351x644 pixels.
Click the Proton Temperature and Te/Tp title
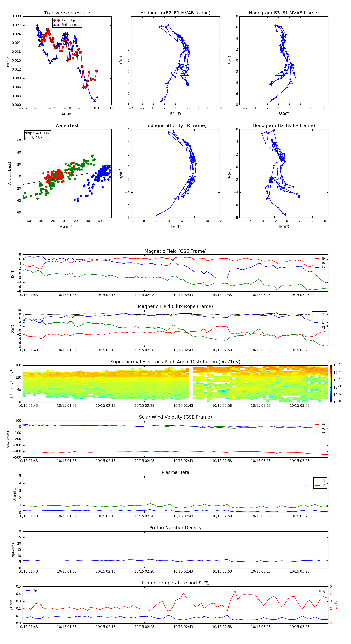175,583
